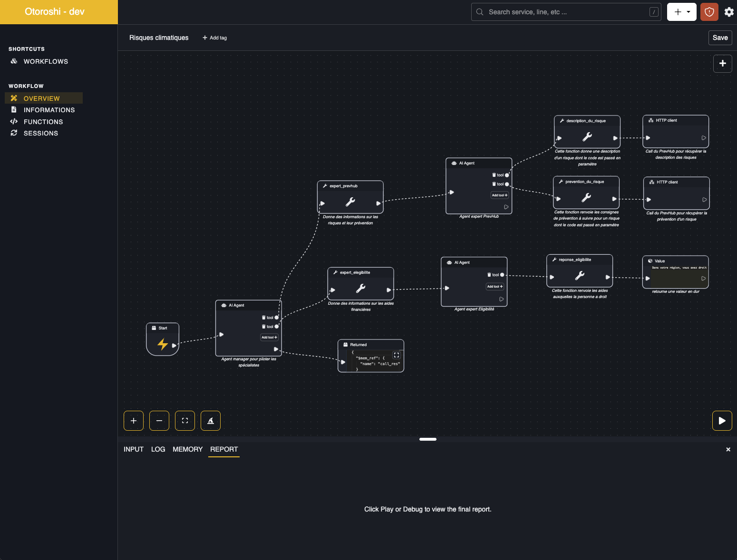Open the settings gear menu
Screen dimensions: 737x560
coord(729,12)
